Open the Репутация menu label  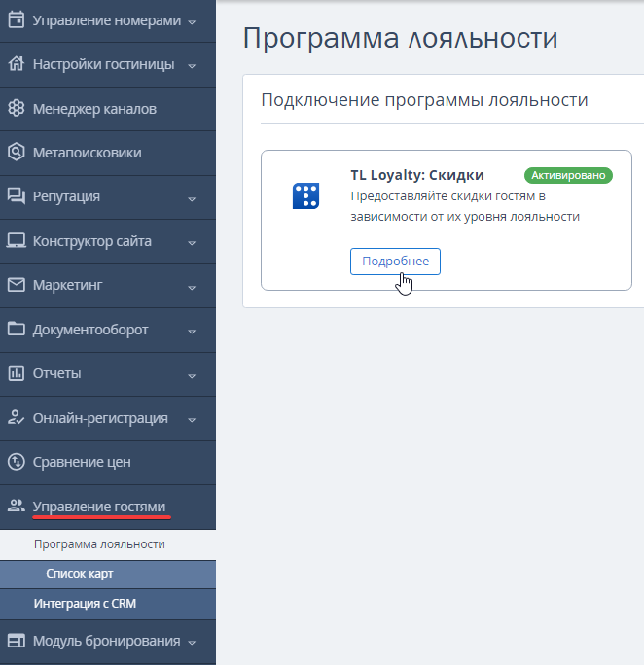66,196
